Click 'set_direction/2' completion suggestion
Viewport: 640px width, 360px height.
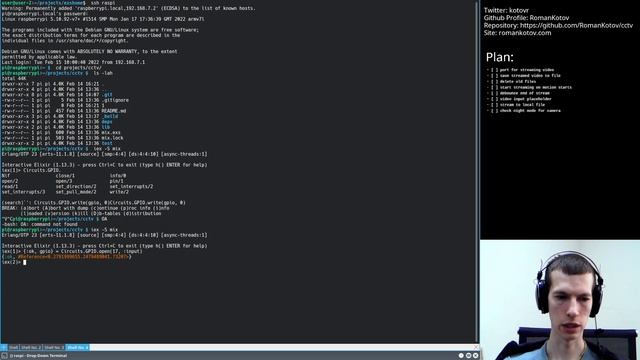point(76,187)
